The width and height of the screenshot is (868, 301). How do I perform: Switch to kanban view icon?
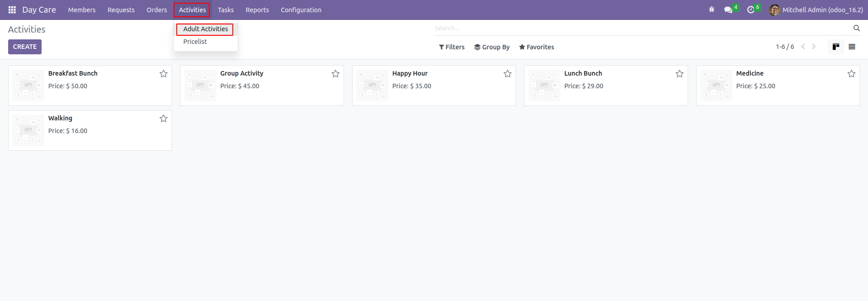click(x=836, y=47)
